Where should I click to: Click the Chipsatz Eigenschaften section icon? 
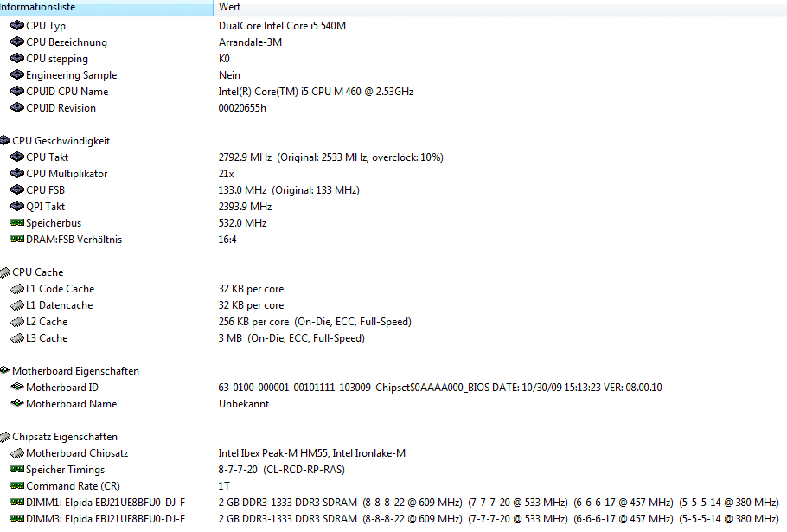click(x=5, y=437)
